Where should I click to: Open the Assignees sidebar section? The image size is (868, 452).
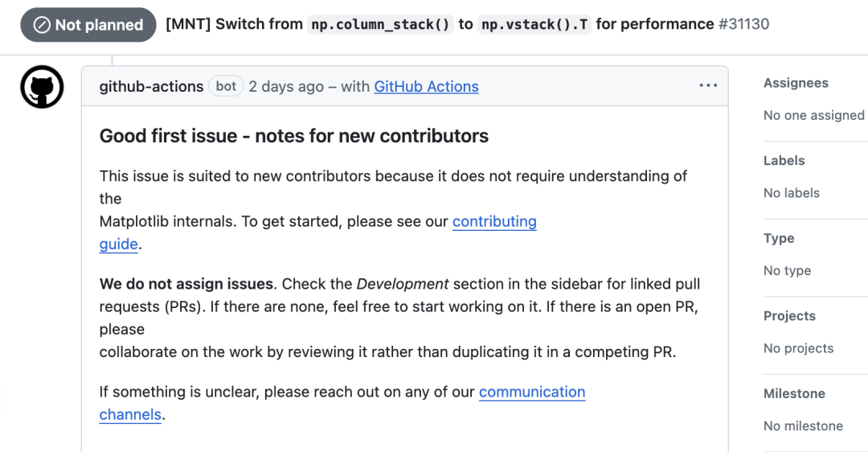pos(796,83)
